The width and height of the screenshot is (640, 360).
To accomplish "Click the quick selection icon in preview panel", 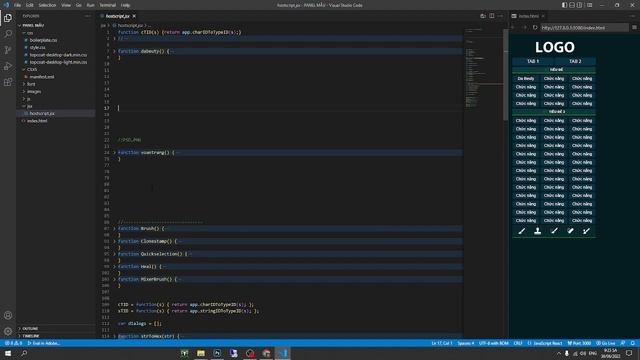I will coord(554,231).
